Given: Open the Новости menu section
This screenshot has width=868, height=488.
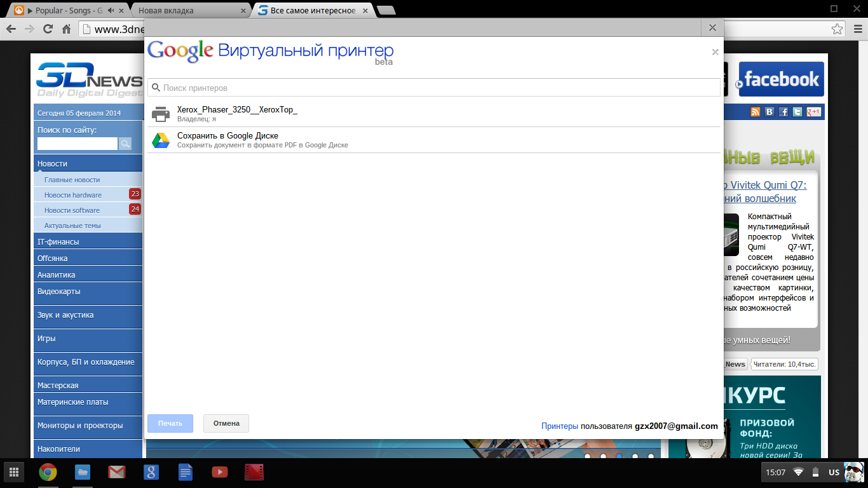Looking at the screenshot, I should (88, 163).
